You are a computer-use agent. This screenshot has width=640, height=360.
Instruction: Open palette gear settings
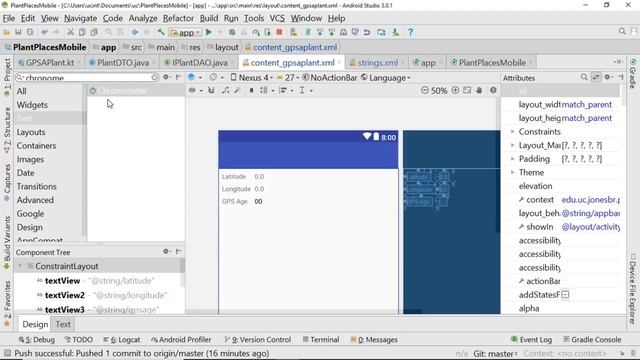pos(167,77)
